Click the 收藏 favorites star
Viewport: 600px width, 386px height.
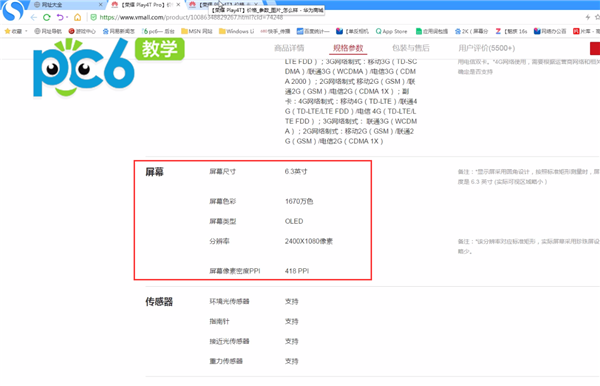pos(8,31)
